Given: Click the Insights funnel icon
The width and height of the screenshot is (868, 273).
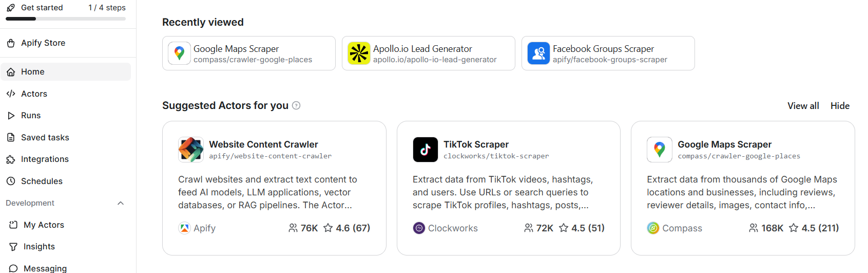Looking at the screenshot, I should point(13,247).
